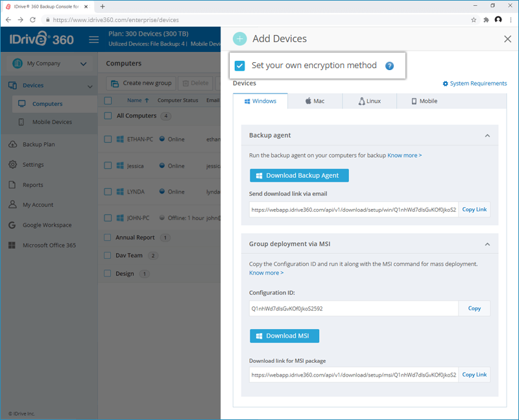Click the Windows icon beside JOHN-PC
This screenshot has height=420, width=519.
tap(120, 218)
